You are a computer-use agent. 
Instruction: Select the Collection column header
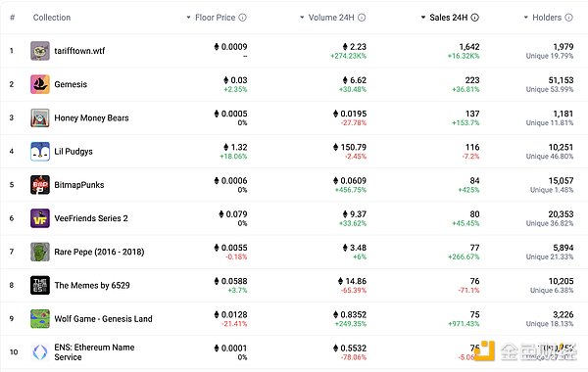pyautogui.click(x=52, y=18)
